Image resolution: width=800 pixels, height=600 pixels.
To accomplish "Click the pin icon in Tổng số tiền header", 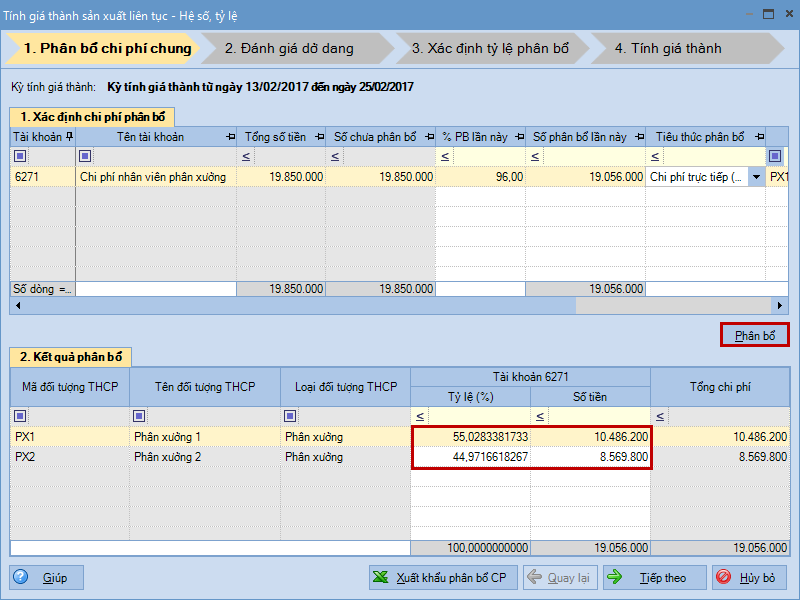I will 317,137.
